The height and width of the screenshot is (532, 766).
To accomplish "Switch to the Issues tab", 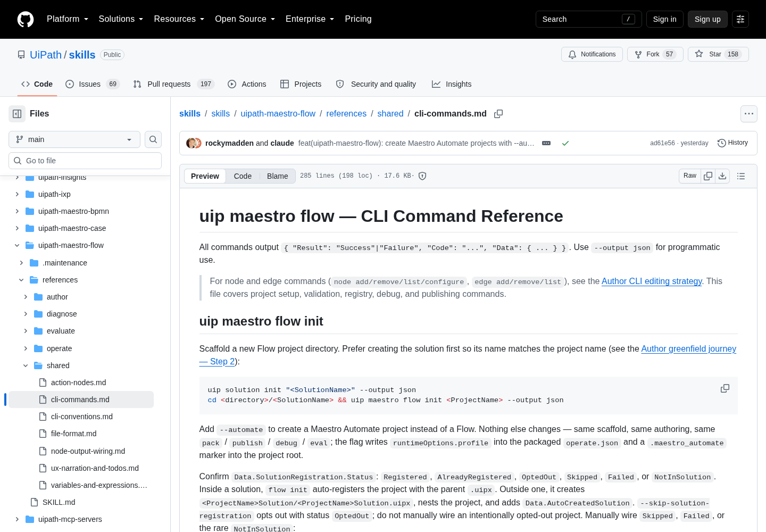I will 93,84.
